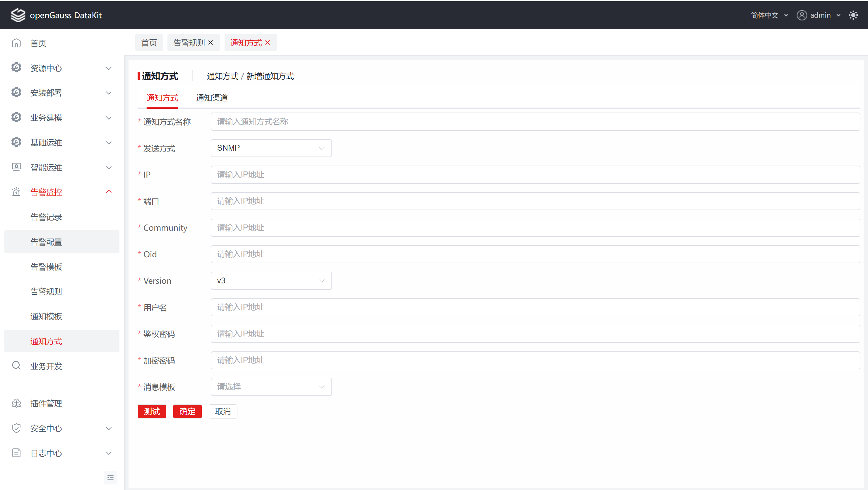Image resolution: width=868 pixels, height=490 pixels.
Task: Click the log center document icon
Action: point(16,453)
